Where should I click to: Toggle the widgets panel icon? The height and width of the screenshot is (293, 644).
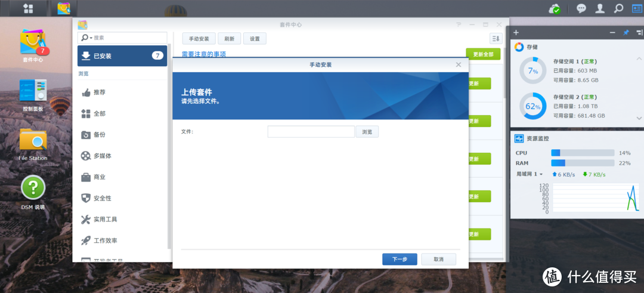[636, 8]
